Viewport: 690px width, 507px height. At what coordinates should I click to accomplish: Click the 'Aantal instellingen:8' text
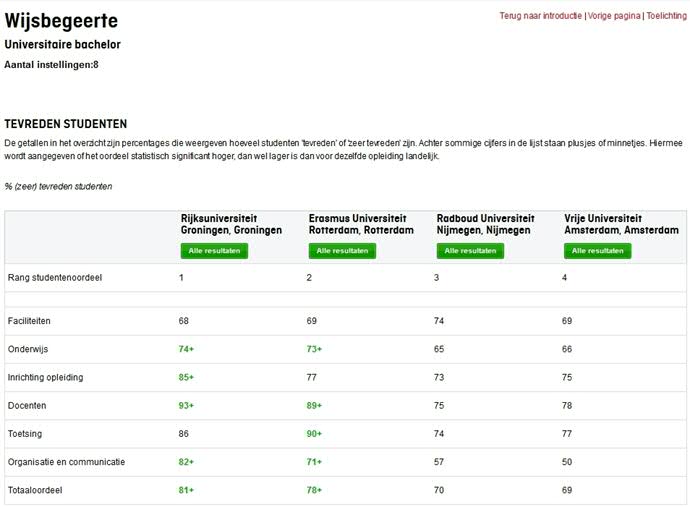[x=51, y=65]
